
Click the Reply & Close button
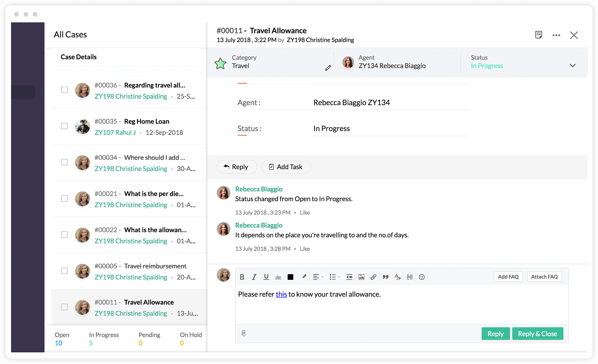pos(537,333)
